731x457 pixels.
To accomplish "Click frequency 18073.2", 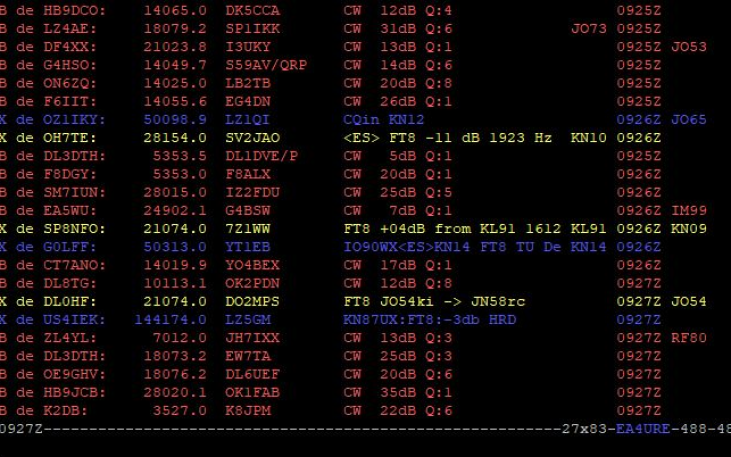I will [175, 356].
